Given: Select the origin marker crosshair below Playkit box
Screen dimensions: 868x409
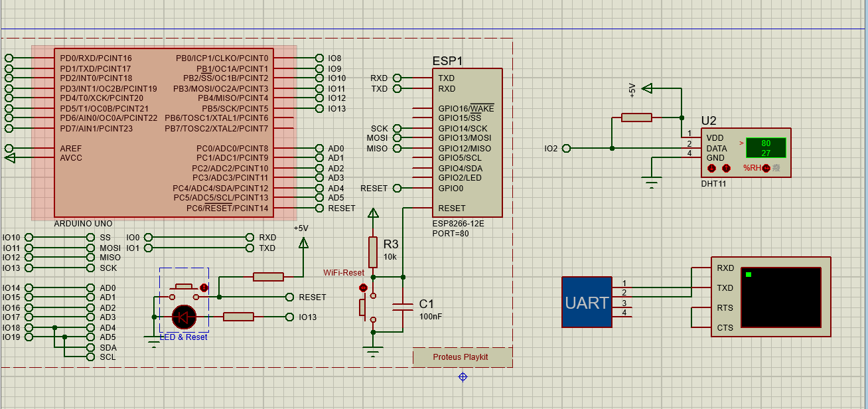Looking at the screenshot, I should [x=463, y=377].
